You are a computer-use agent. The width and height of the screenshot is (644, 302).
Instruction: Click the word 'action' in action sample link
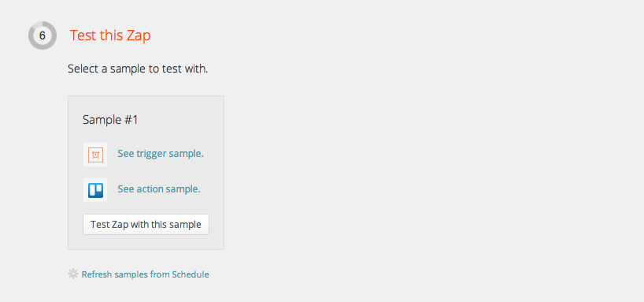(x=150, y=189)
